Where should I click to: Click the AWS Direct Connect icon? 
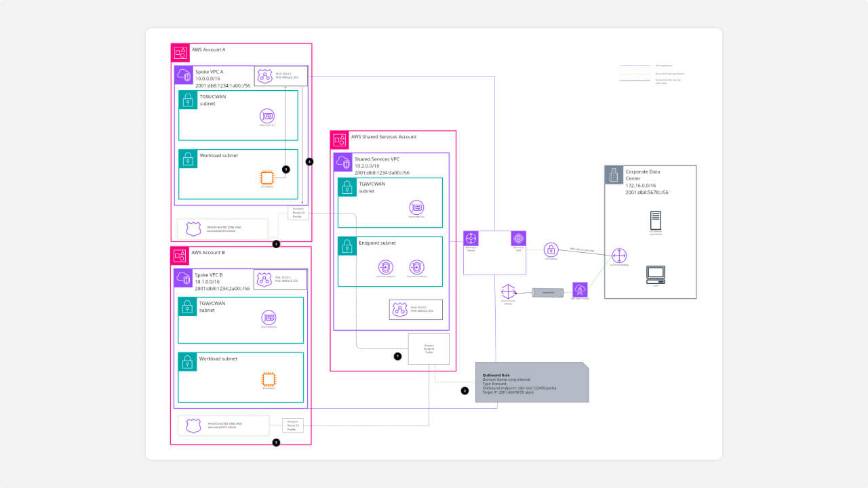click(580, 289)
